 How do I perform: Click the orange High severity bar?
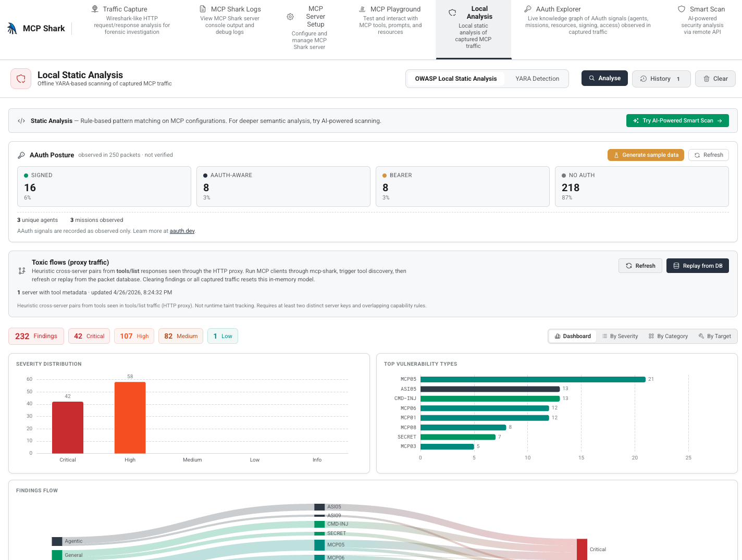[x=130, y=417]
